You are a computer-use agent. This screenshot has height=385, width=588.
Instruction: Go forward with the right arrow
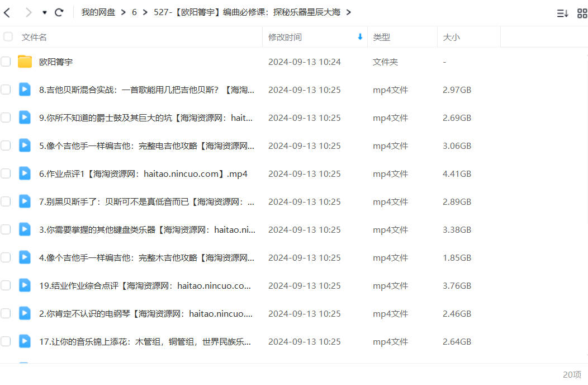pos(28,13)
